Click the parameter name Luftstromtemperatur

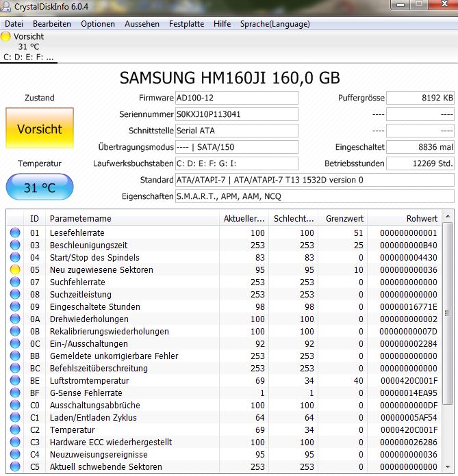pyautogui.click(x=90, y=380)
